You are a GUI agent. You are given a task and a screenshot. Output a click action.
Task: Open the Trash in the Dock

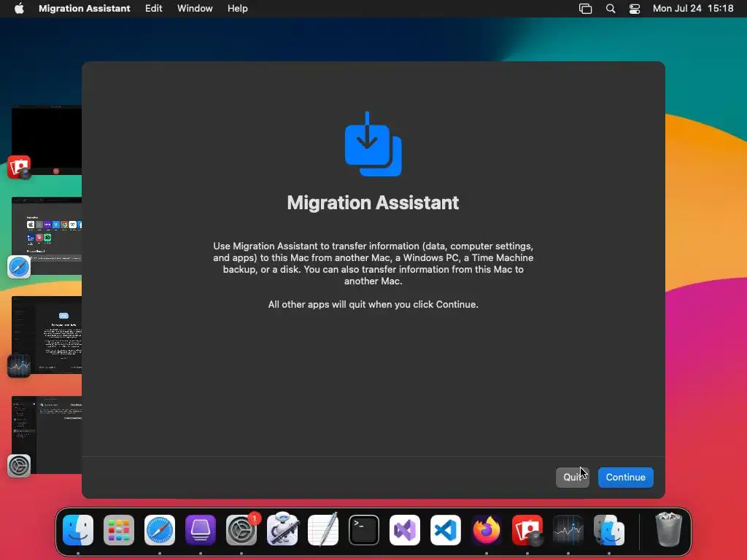[x=668, y=529]
